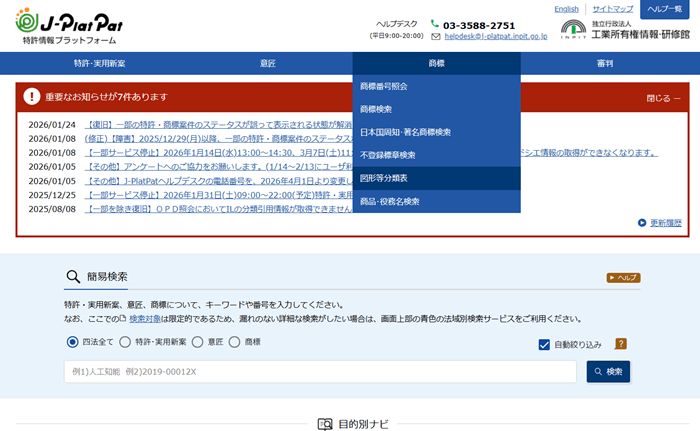Open the 2025/08/08 OPD照会 notice

[218, 209]
